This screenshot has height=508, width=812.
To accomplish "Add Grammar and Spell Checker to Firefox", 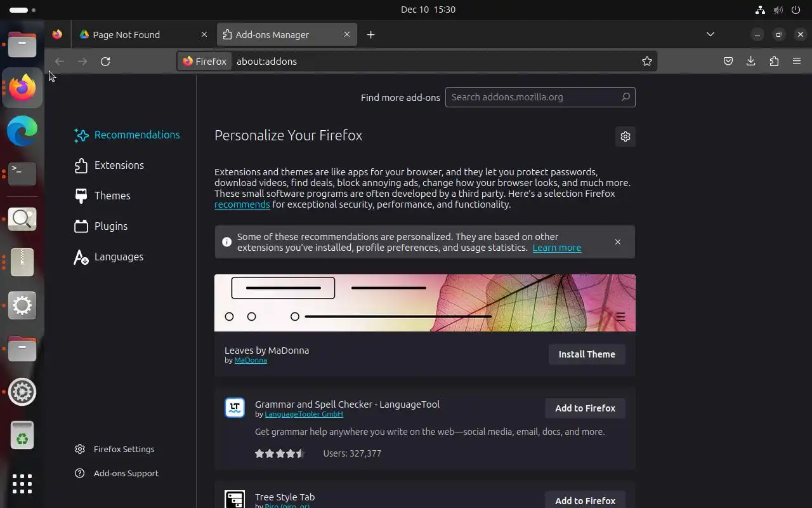I will (585, 408).
